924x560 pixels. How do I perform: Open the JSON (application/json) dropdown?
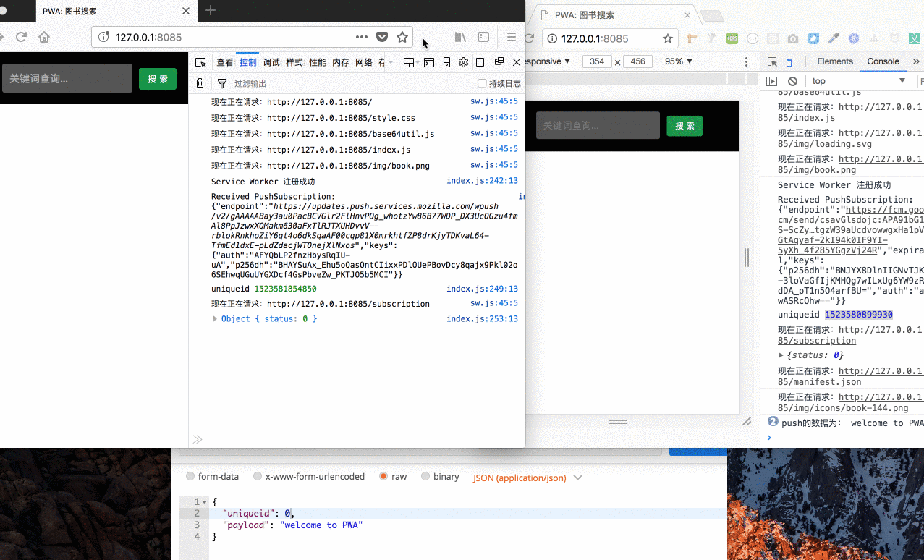(527, 478)
